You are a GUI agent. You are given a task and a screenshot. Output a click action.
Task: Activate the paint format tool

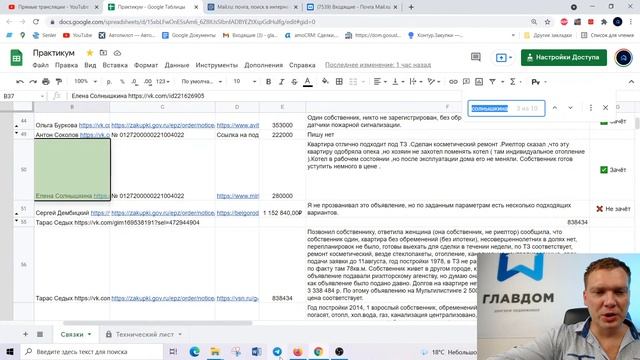(59, 82)
